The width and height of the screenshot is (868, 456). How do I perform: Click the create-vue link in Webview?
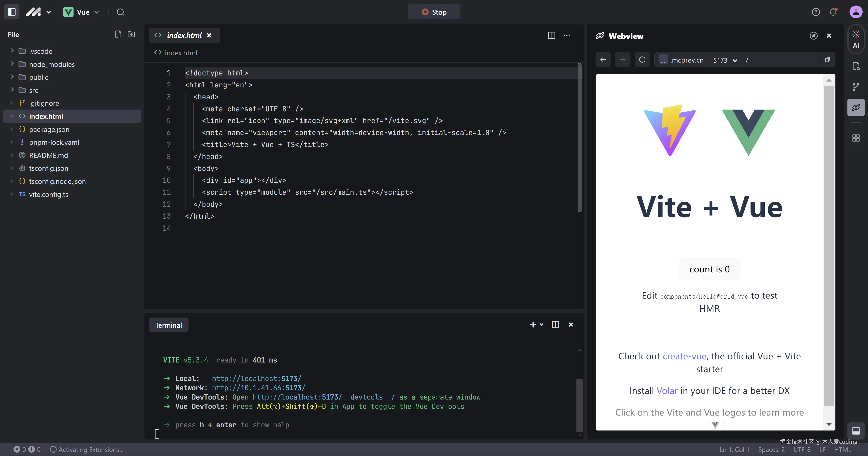(x=684, y=356)
